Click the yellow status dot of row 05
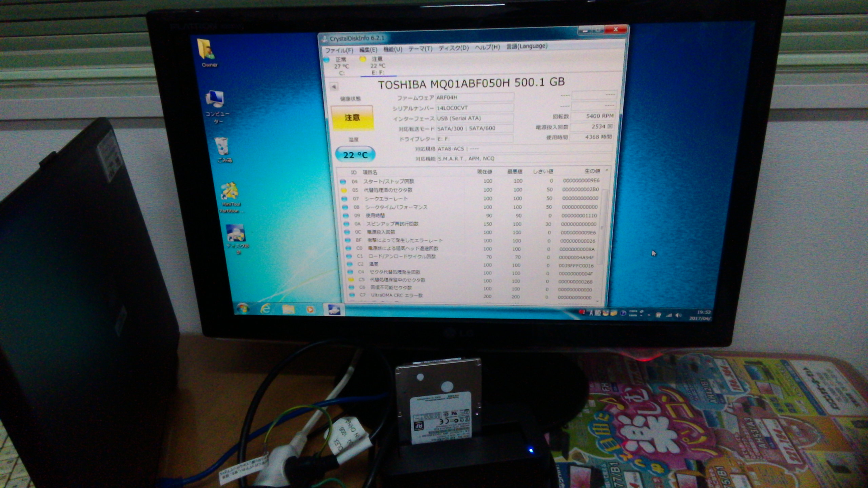 (x=344, y=190)
